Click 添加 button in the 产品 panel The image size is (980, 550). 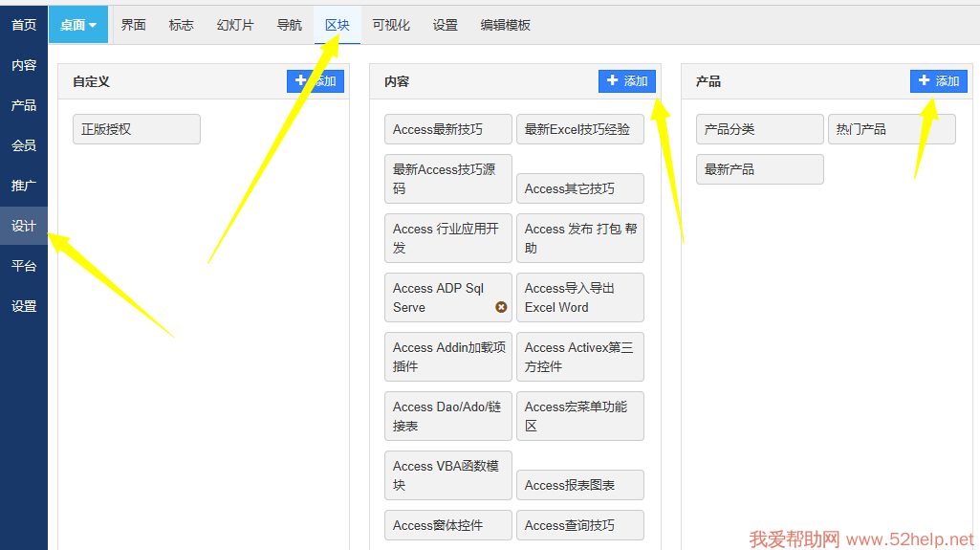(x=939, y=81)
